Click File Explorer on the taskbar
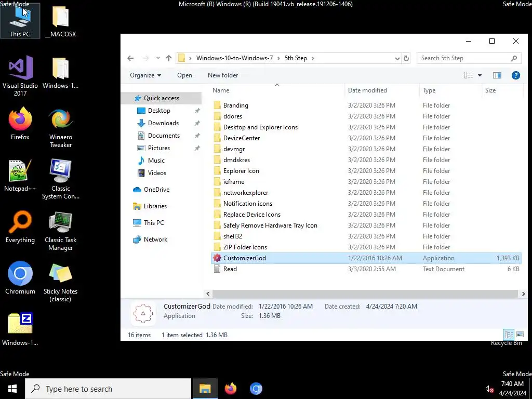 pyautogui.click(x=205, y=389)
